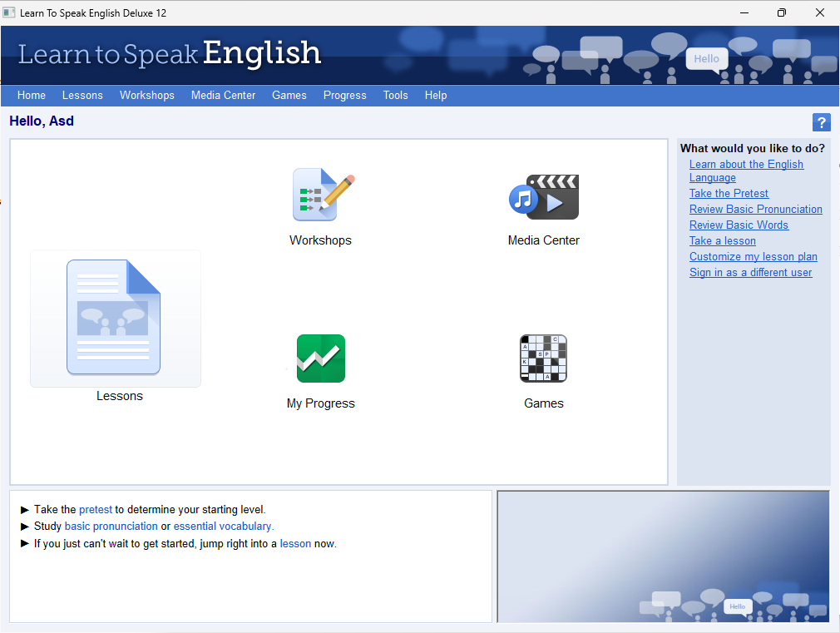Click the blue question mark help icon
Viewport: 840px width, 633px height.
[821, 122]
